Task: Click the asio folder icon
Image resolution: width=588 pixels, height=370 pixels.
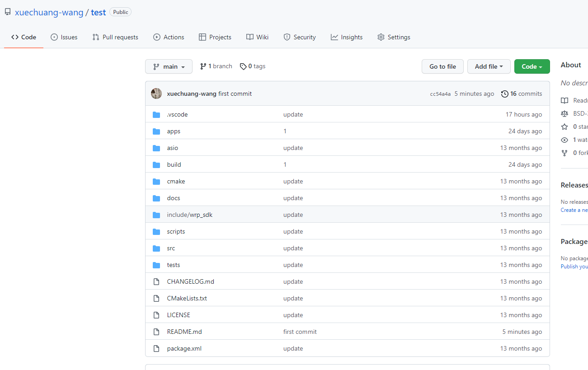Action: pyautogui.click(x=156, y=148)
